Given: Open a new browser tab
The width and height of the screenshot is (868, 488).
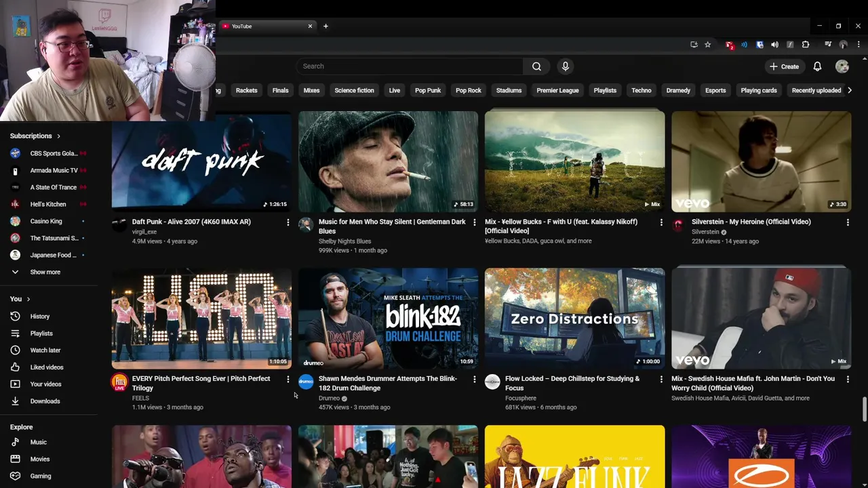Looking at the screenshot, I should point(325,26).
